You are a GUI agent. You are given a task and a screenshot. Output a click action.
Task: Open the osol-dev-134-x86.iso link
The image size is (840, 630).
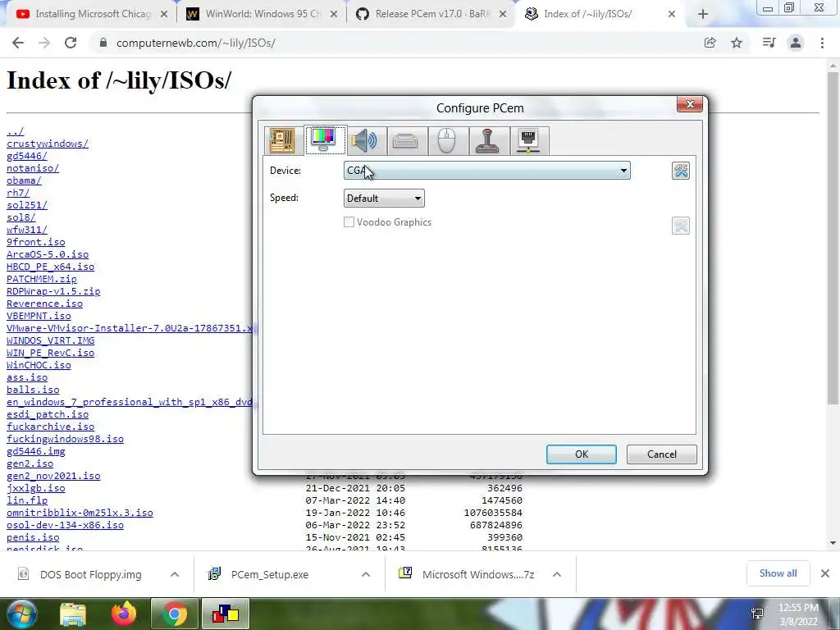point(65,525)
